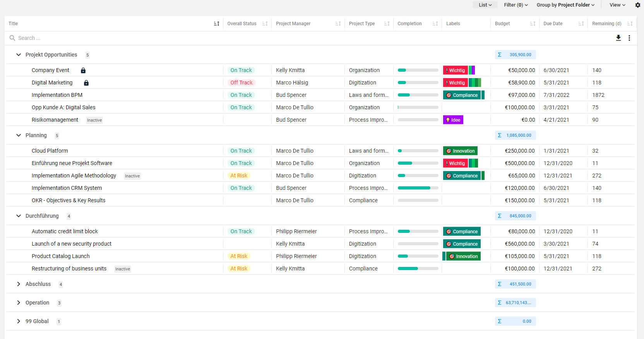Expand the Operation folder group
The width and height of the screenshot is (644, 339).
point(19,303)
